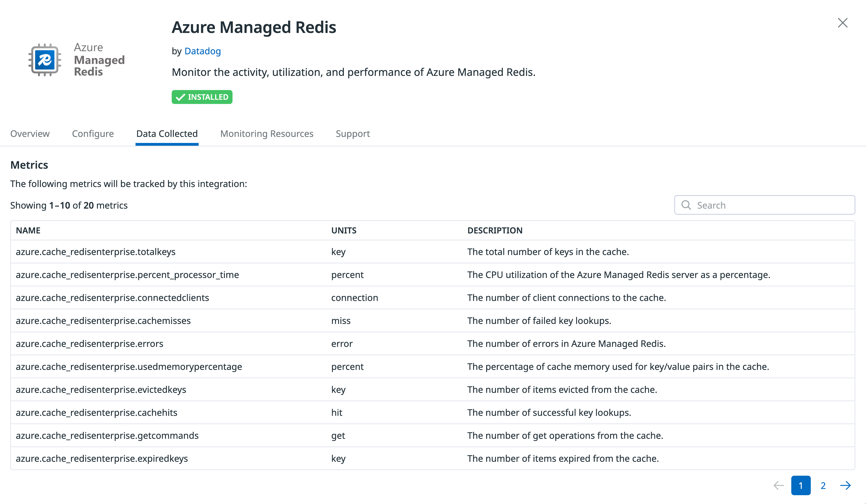Click the Metrics section heading
This screenshot has height=504, width=866.
point(29,165)
